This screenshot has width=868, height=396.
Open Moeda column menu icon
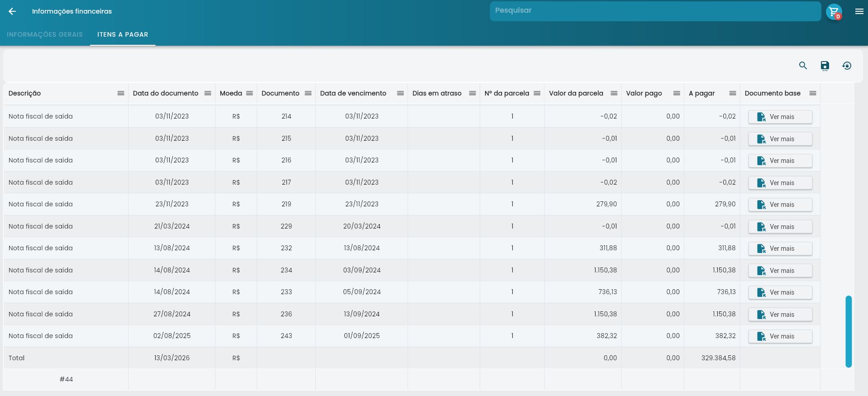[x=249, y=93]
